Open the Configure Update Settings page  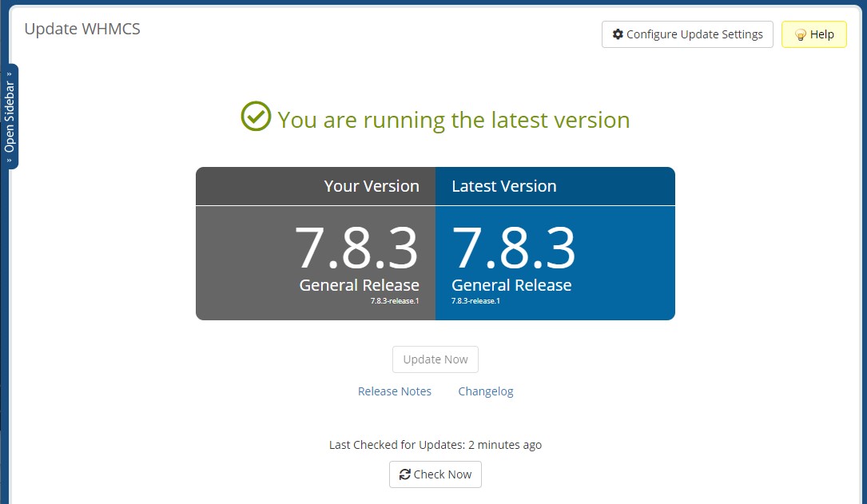(x=687, y=34)
